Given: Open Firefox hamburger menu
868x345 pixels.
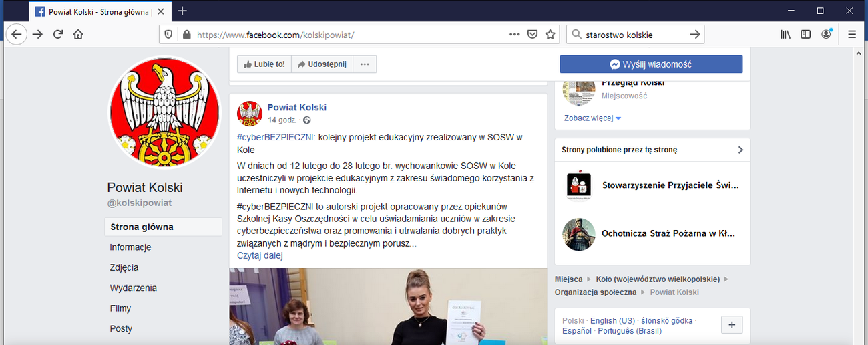Looking at the screenshot, I should tap(852, 34).
